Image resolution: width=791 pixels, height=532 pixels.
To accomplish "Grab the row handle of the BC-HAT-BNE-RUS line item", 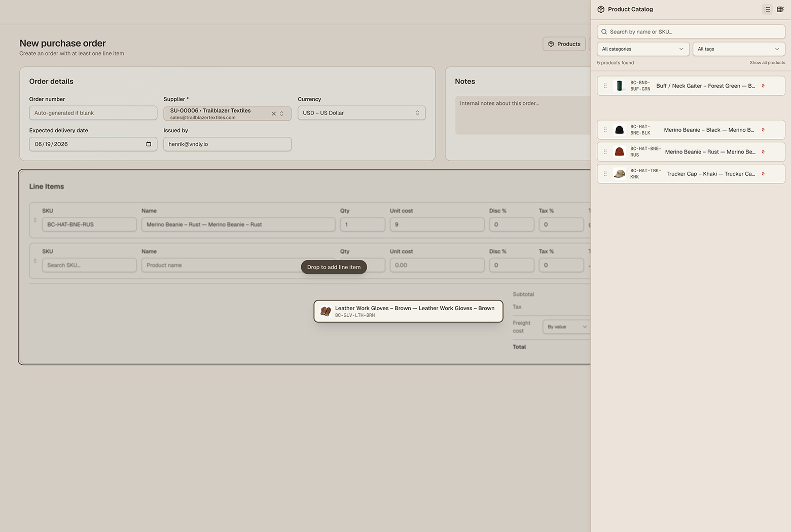I will (x=35, y=220).
